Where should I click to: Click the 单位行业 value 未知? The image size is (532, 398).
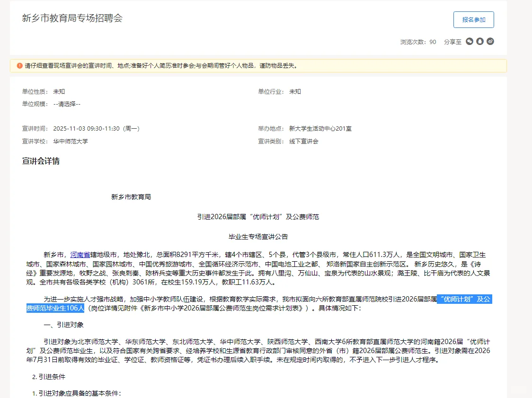[x=295, y=92]
